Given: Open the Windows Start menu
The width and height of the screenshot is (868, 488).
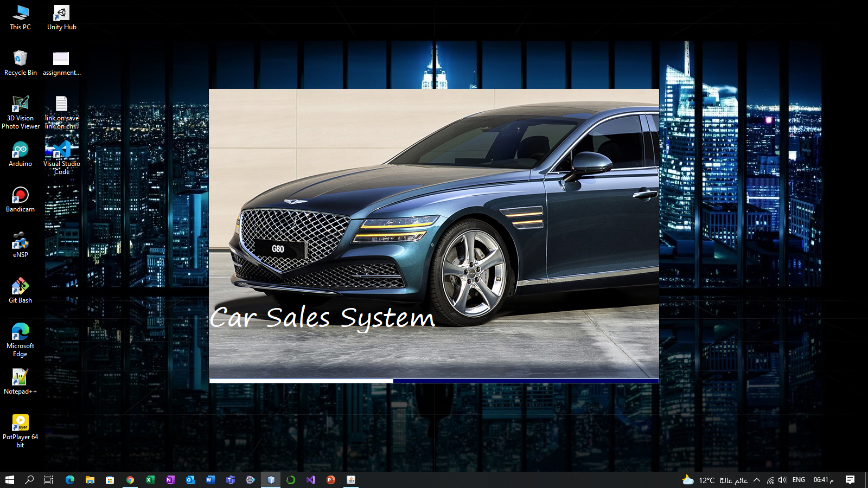Looking at the screenshot, I should click(x=10, y=479).
